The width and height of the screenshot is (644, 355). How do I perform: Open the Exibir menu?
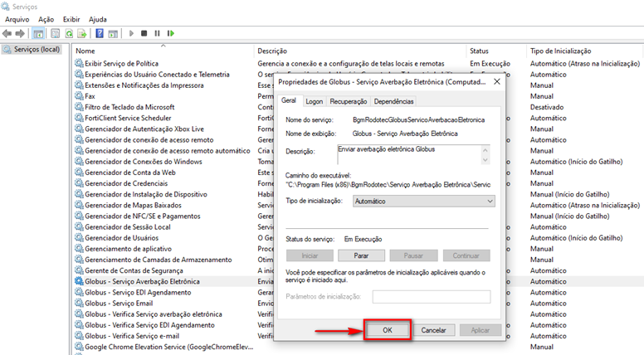(x=71, y=19)
